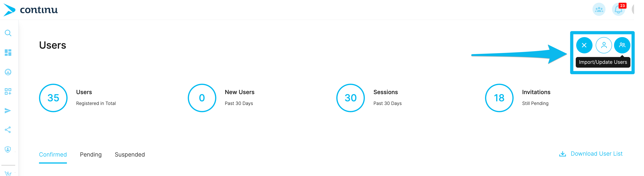Switch to the Pending tab
644x176 pixels.
[91, 155]
